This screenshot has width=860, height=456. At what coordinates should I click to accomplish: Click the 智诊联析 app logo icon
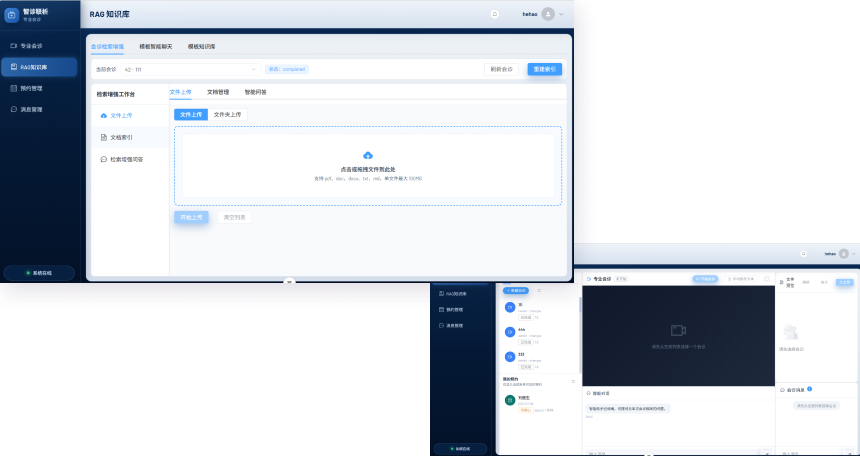click(x=11, y=14)
